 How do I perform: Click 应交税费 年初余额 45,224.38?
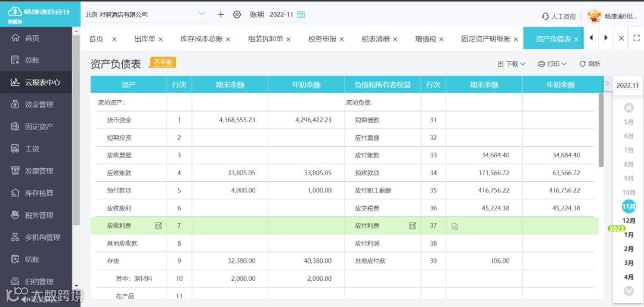click(x=566, y=208)
